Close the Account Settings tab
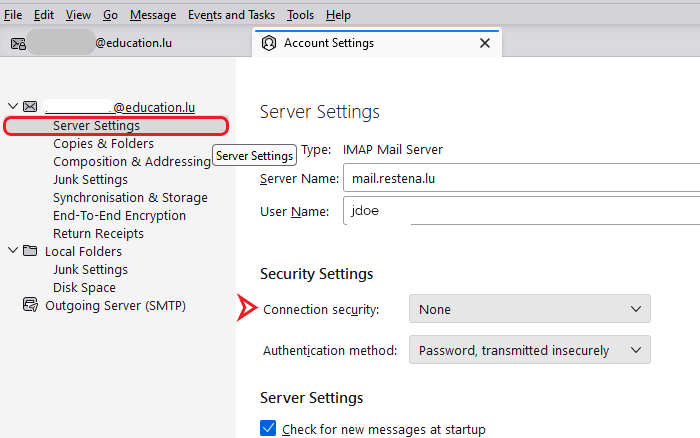This screenshot has width=700, height=438. coord(485,43)
